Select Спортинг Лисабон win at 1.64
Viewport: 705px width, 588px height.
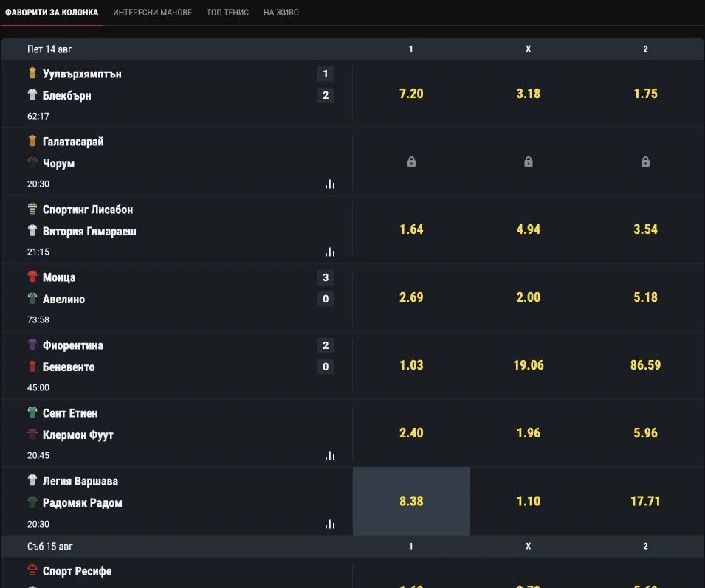pyautogui.click(x=411, y=229)
